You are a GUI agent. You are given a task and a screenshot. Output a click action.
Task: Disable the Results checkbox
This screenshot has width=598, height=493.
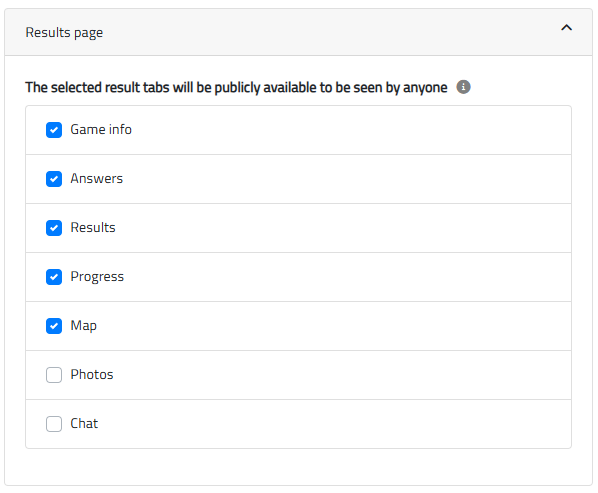pos(54,228)
